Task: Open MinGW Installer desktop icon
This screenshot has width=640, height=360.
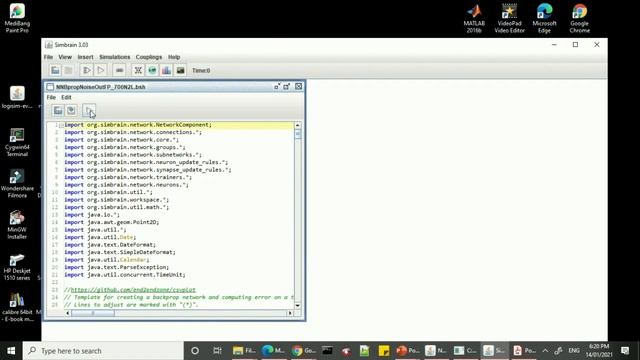Action: pos(17,224)
